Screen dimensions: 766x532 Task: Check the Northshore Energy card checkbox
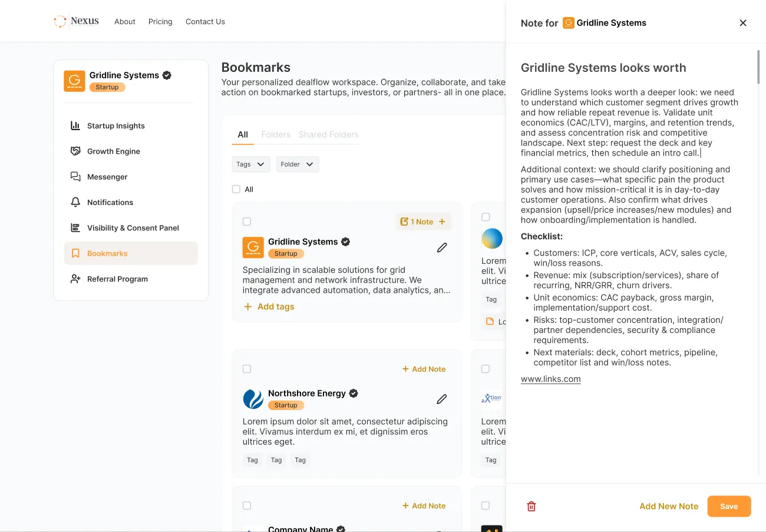247,369
